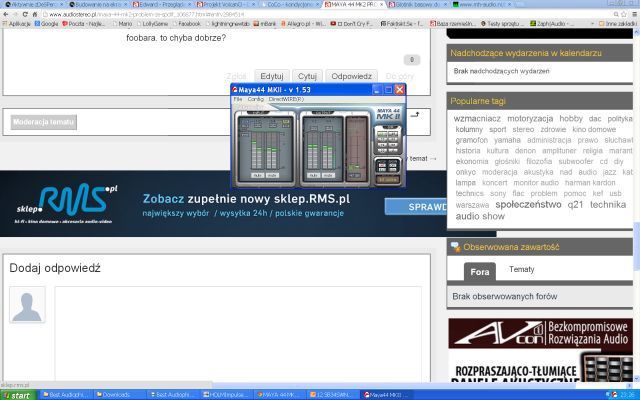The width and height of the screenshot is (640, 400).
Task: Mute left channel in Maya44 output panel
Action: (x=313, y=175)
